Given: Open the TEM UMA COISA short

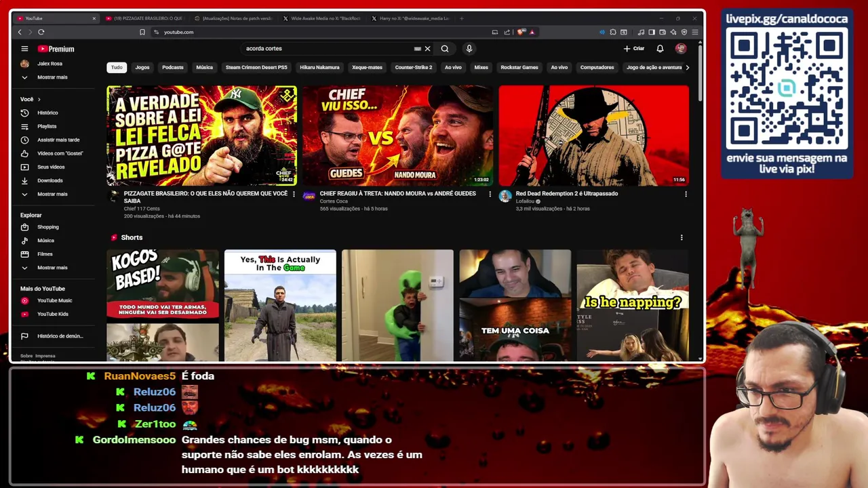Looking at the screenshot, I should click(515, 306).
